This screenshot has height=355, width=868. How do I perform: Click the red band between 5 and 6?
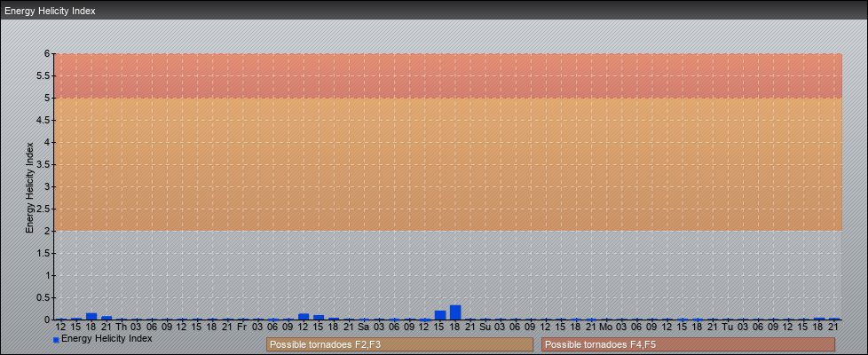tap(448, 75)
